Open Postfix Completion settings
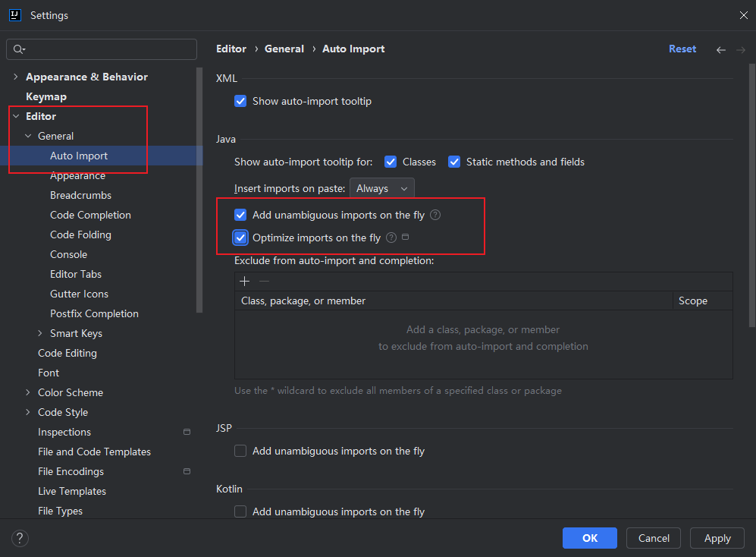This screenshot has height=557, width=756. (x=95, y=313)
